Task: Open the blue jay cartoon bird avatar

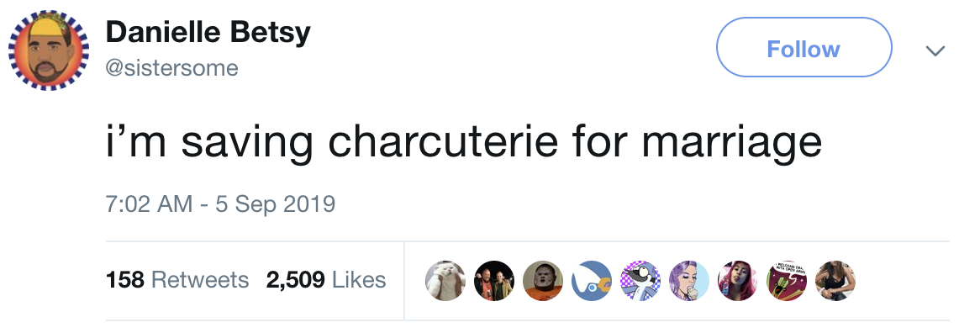Action: tap(640, 281)
